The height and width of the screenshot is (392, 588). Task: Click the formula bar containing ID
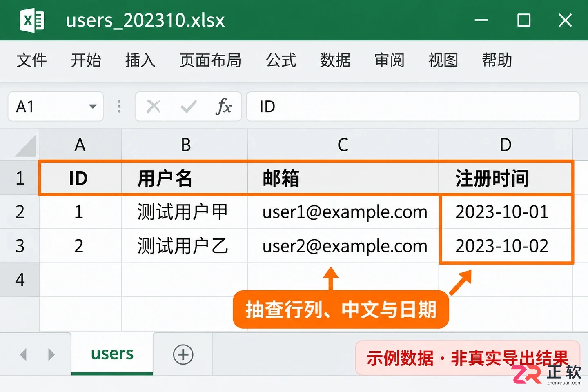point(413,107)
